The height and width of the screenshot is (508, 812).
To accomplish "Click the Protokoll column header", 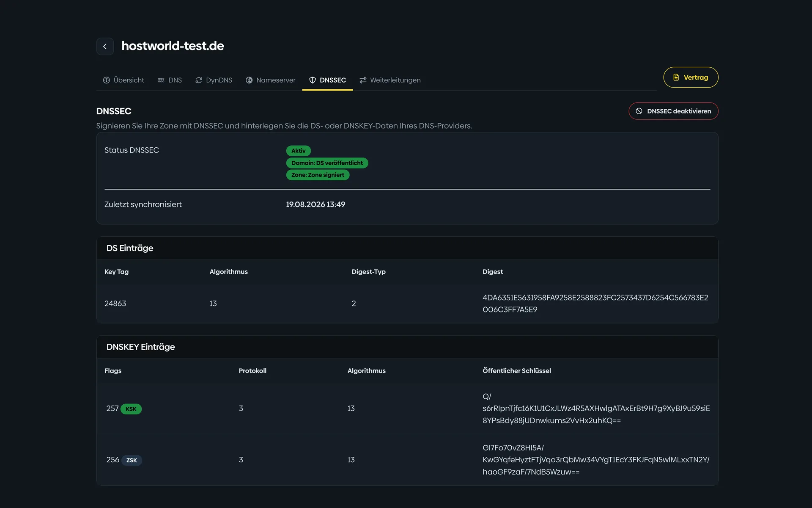I will (252, 371).
